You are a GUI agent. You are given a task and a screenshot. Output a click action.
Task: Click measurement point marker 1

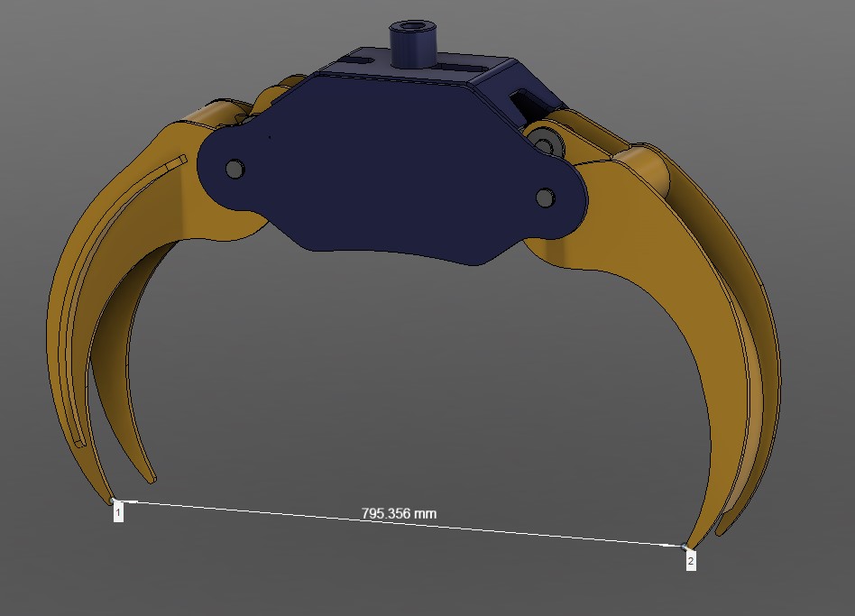[x=118, y=512]
